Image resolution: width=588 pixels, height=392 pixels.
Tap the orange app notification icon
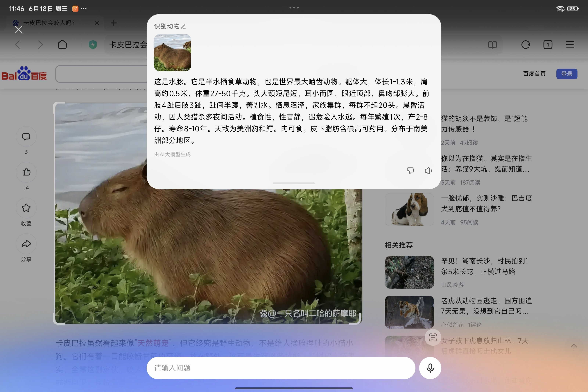tap(75, 8)
